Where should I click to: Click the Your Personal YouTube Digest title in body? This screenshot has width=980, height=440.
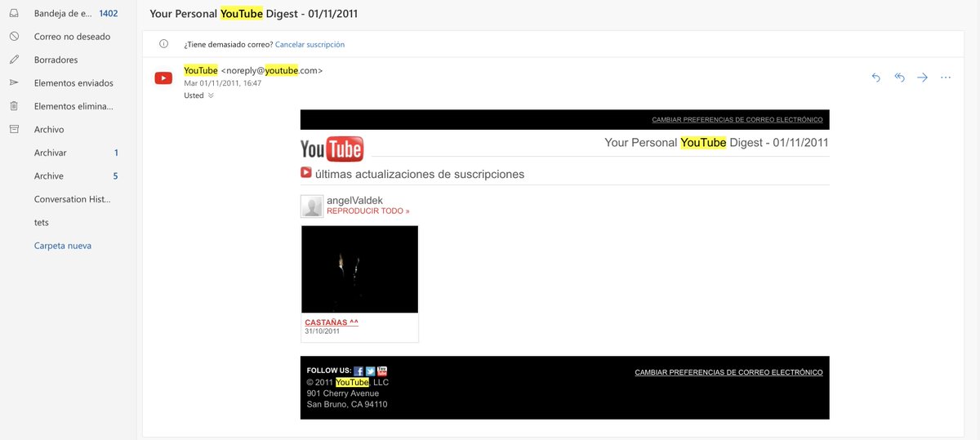[x=716, y=142]
